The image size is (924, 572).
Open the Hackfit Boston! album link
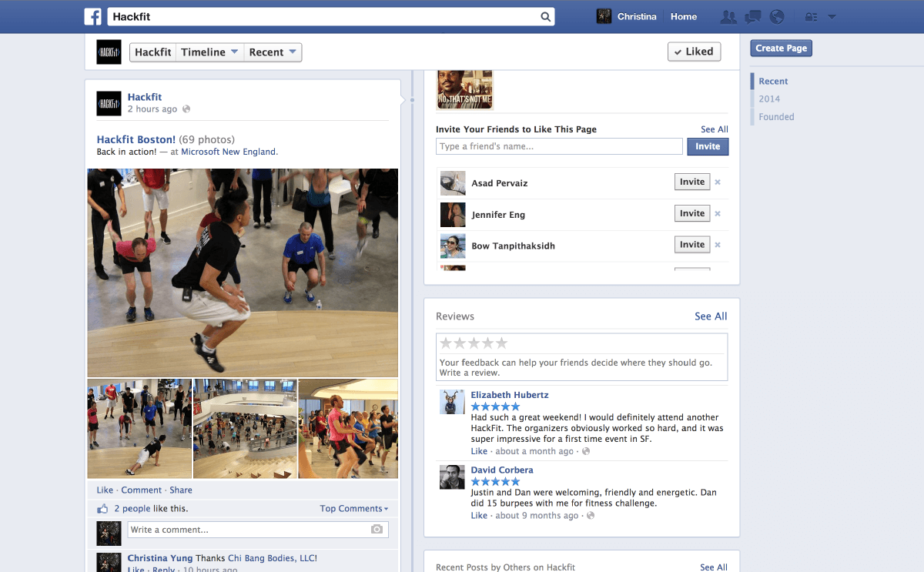(x=136, y=140)
